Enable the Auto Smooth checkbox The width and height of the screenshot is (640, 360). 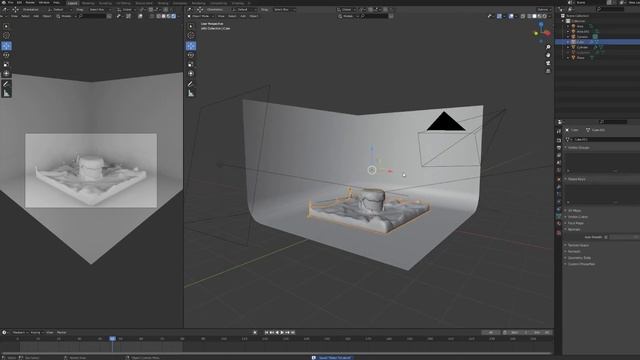[606, 237]
